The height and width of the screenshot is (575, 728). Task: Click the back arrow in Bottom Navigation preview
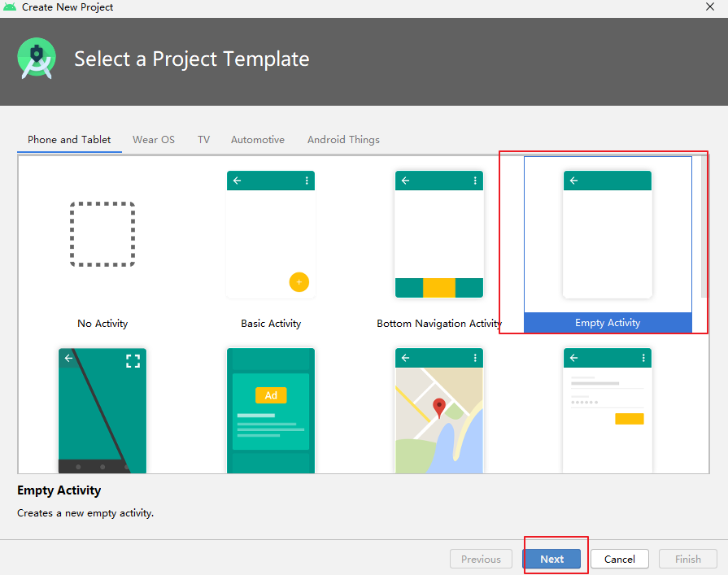click(x=405, y=181)
